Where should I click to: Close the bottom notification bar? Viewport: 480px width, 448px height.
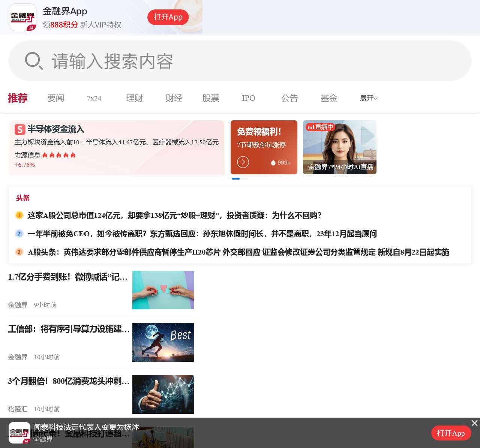click(x=474, y=423)
